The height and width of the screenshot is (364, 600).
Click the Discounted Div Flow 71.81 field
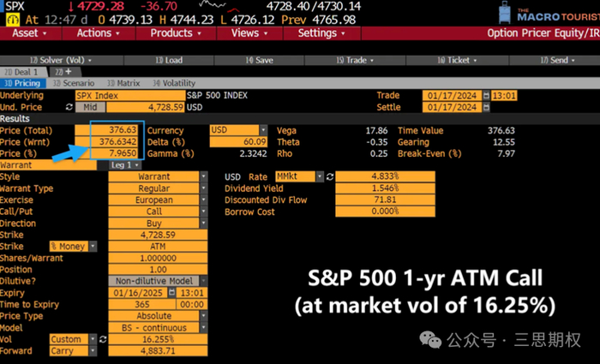[385, 200]
